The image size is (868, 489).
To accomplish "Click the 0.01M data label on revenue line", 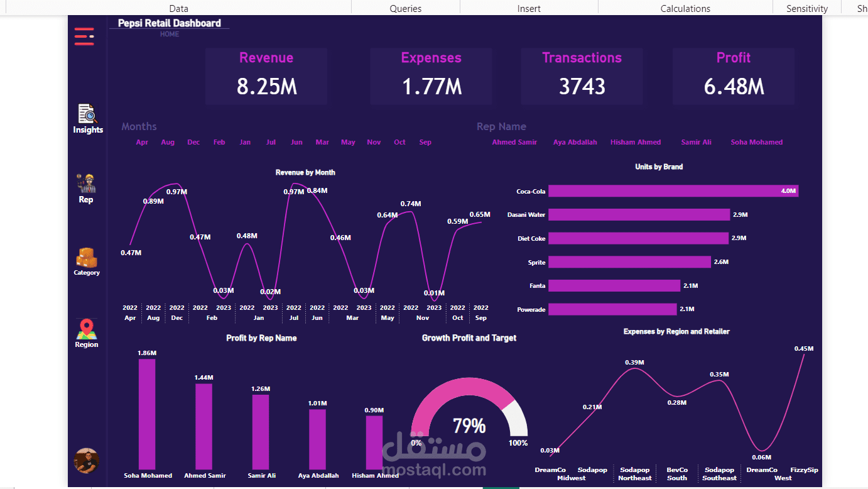I will coord(434,294).
